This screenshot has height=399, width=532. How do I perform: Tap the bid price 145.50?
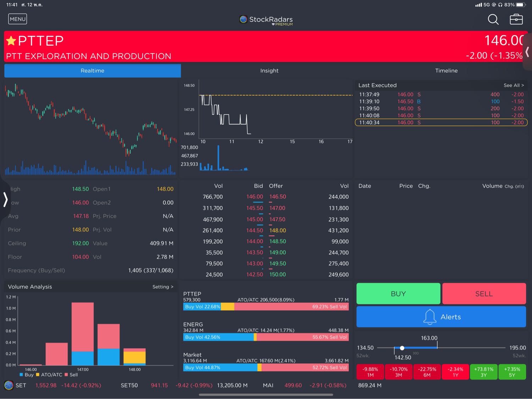click(x=255, y=208)
